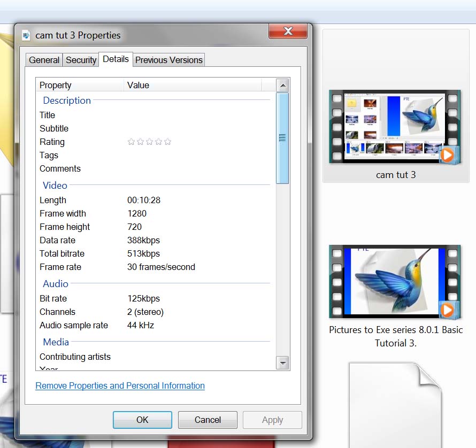Open the cam tut 3 video thumbnail
Screen dimensions: 476x448
coord(395,127)
